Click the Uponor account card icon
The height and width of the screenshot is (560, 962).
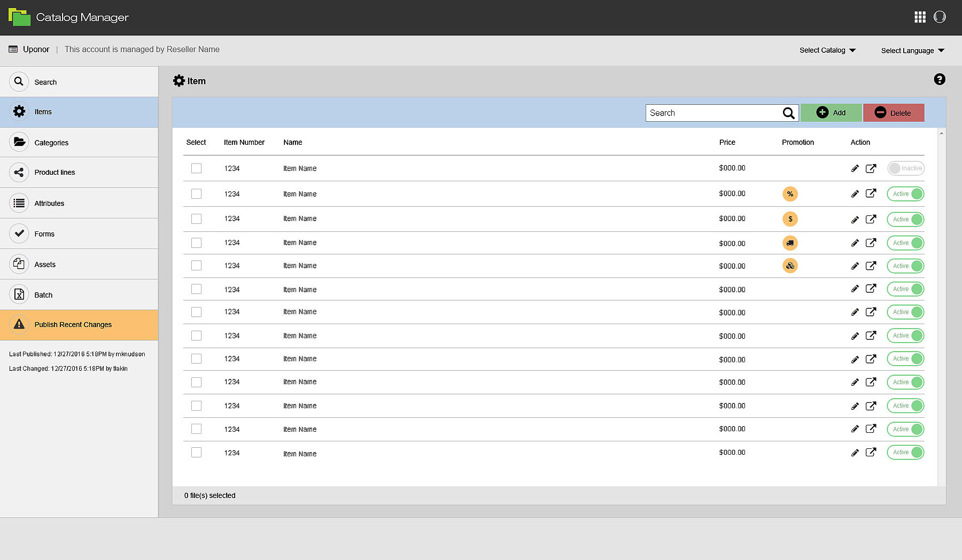(x=13, y=49)
